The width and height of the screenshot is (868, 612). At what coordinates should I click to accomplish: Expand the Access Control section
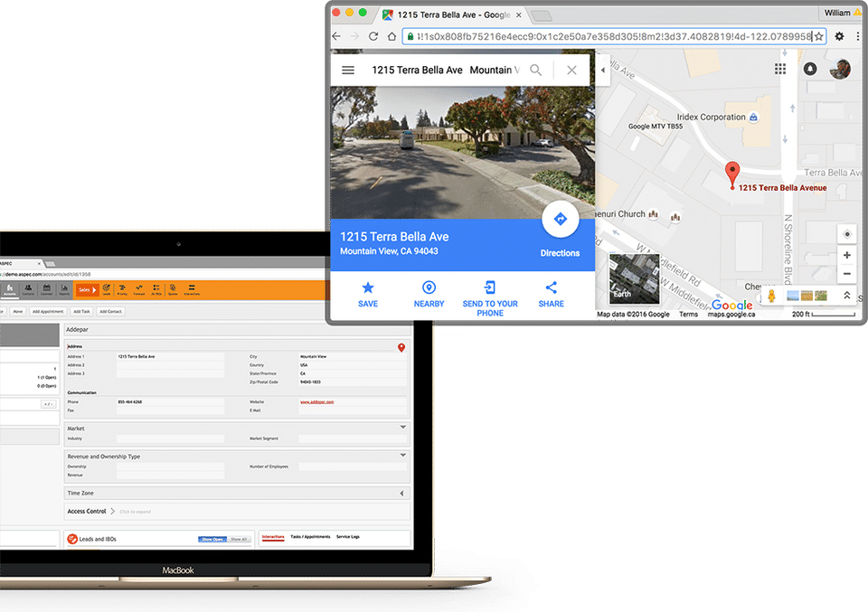(112, 512)
